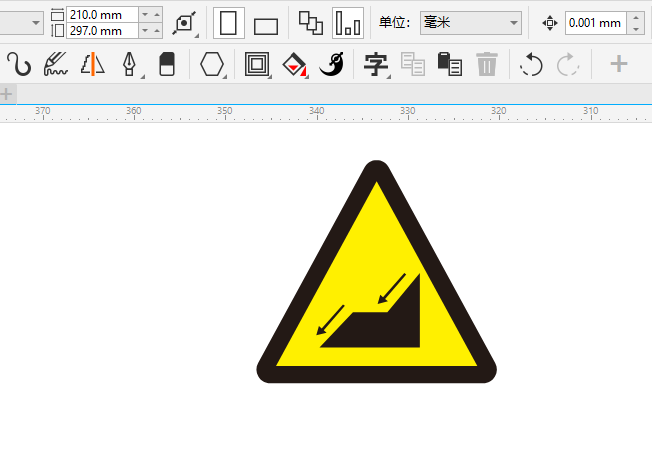Increase the nudge distance value
Viewport: 652px width, 464px height.
point(636,17)
